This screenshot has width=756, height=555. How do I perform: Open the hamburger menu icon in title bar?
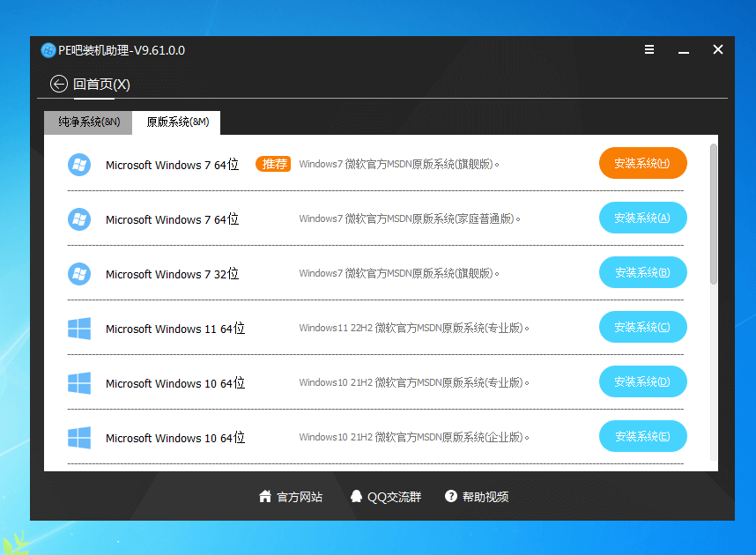tap(649, 49)
